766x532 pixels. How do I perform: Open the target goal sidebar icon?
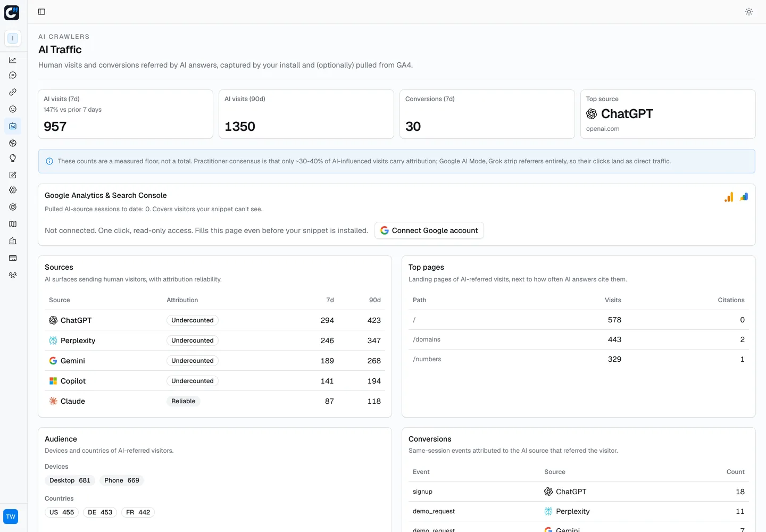[13, 207]
